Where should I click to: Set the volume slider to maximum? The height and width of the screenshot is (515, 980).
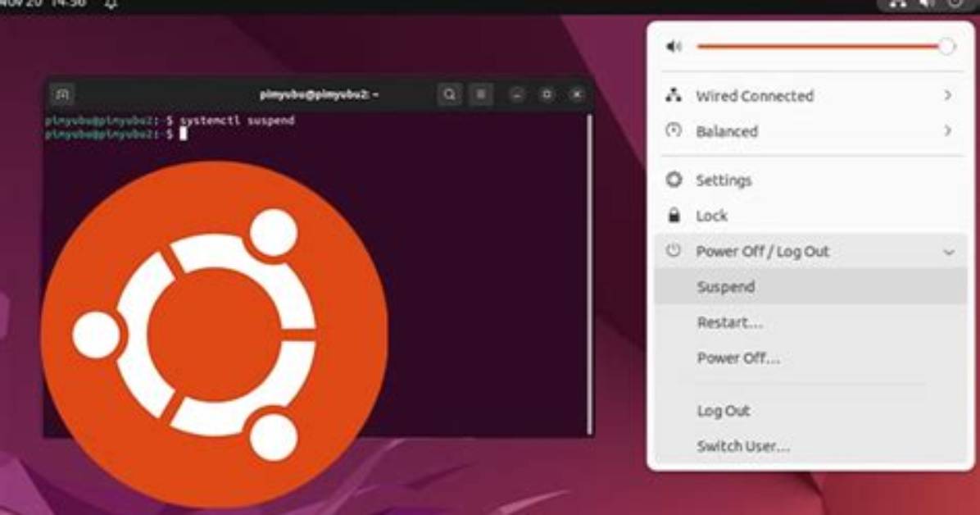click(x=946, y=46)
